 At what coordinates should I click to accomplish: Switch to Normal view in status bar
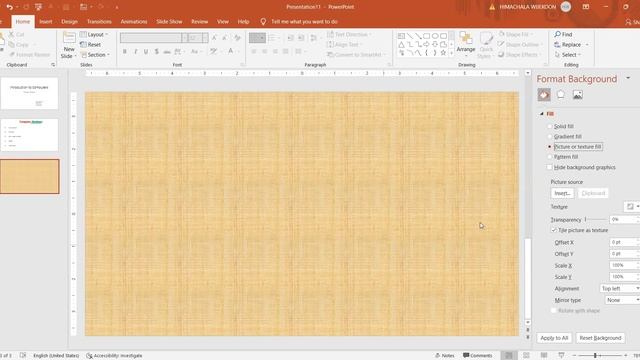[x=509, y=356]
